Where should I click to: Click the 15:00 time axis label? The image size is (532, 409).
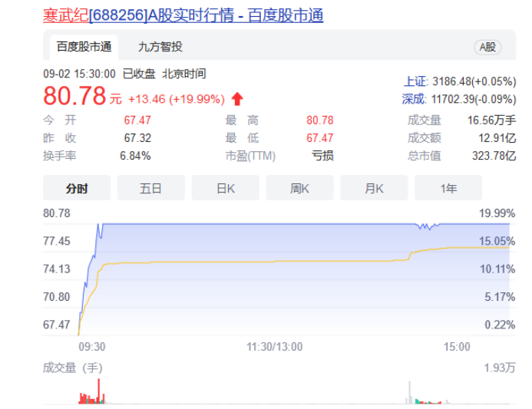point(457,347)
